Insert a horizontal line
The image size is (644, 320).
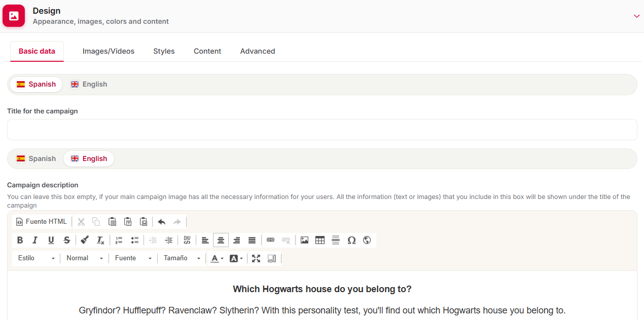[336, 240]
